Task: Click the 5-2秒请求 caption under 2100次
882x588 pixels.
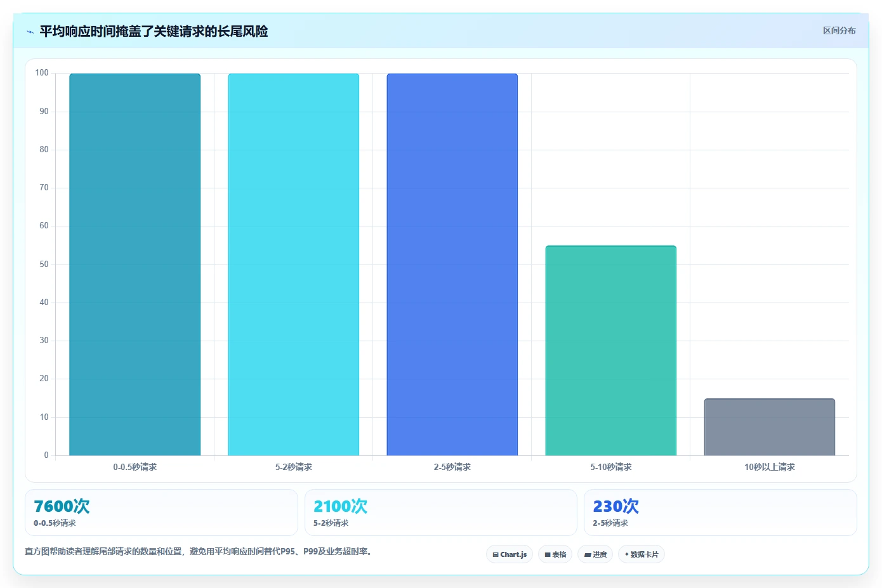Action: tap(331, 523)
